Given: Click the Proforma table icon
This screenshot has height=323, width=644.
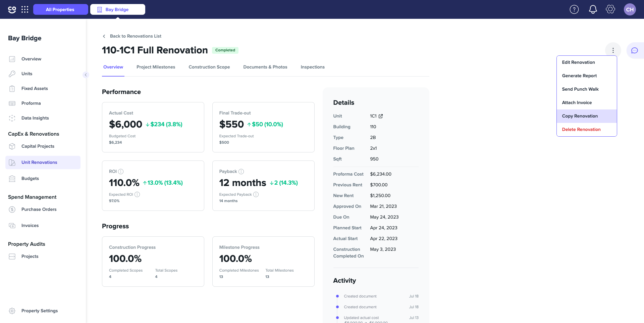Looking at the screenshot, I should (12, 103).
